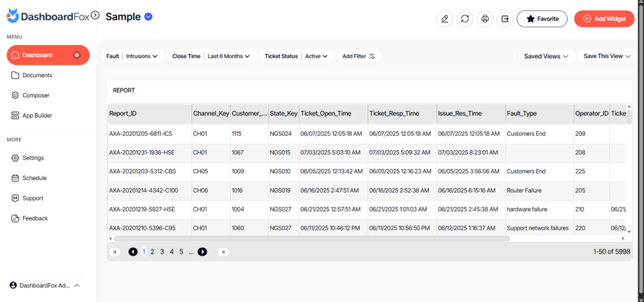Open Documents in the sidebar menu

[x=37, y=75]
